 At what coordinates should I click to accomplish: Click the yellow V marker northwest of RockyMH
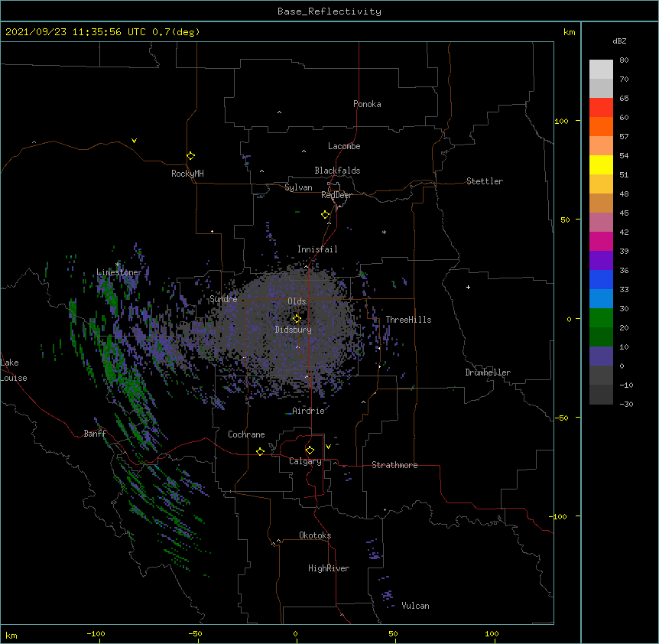134,141
